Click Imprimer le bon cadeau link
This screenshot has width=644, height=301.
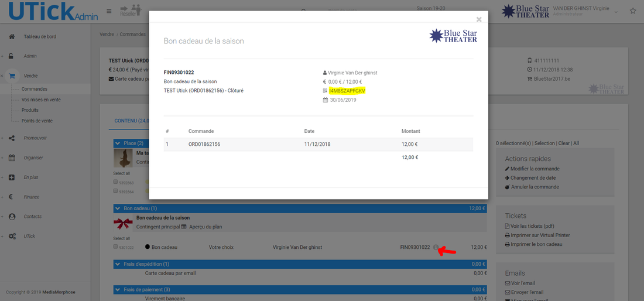(536, 244)
